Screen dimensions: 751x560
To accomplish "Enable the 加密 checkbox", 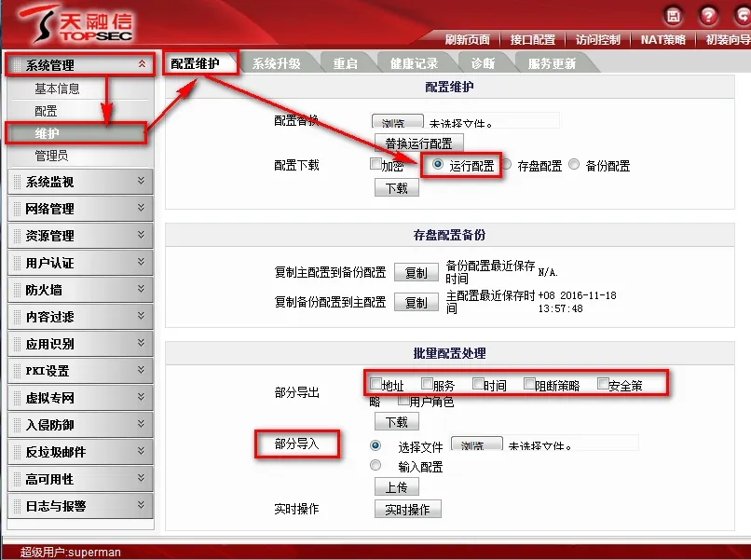I will coord(376,164).
